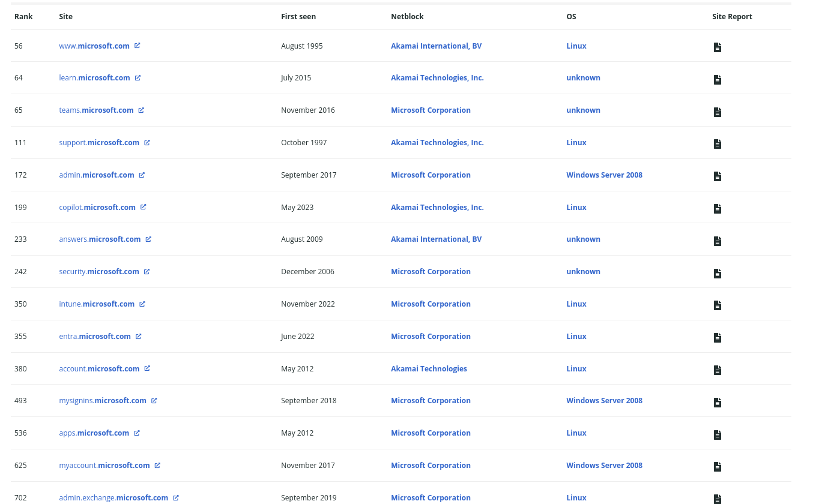Click external link icon beside admin.exchange.microsoft.com
Screen dimensions: 837x504
pos(175,498)
